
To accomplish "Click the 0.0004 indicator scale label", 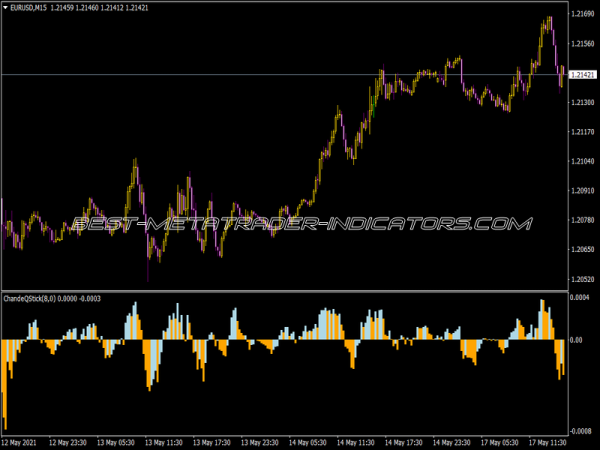I will (583, 298).
